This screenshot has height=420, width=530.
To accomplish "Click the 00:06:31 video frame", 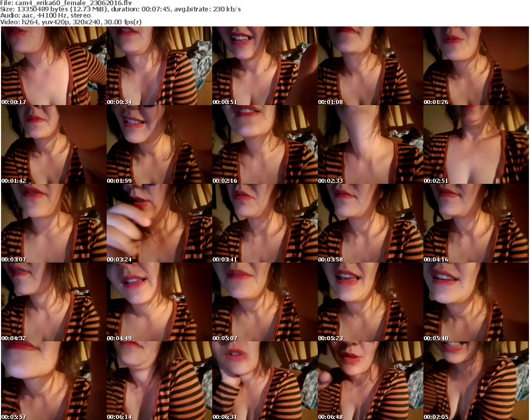I will click(265, 381).
